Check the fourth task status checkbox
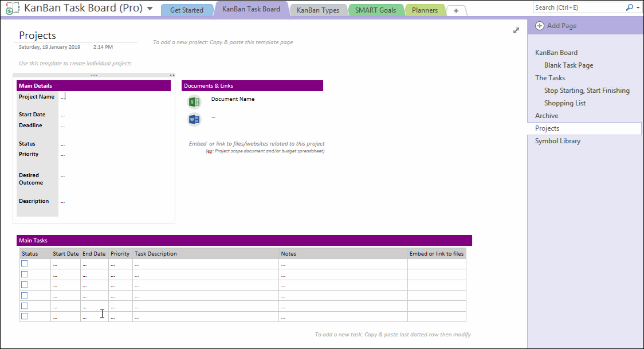The image size is (644, 349). point(25,295)
